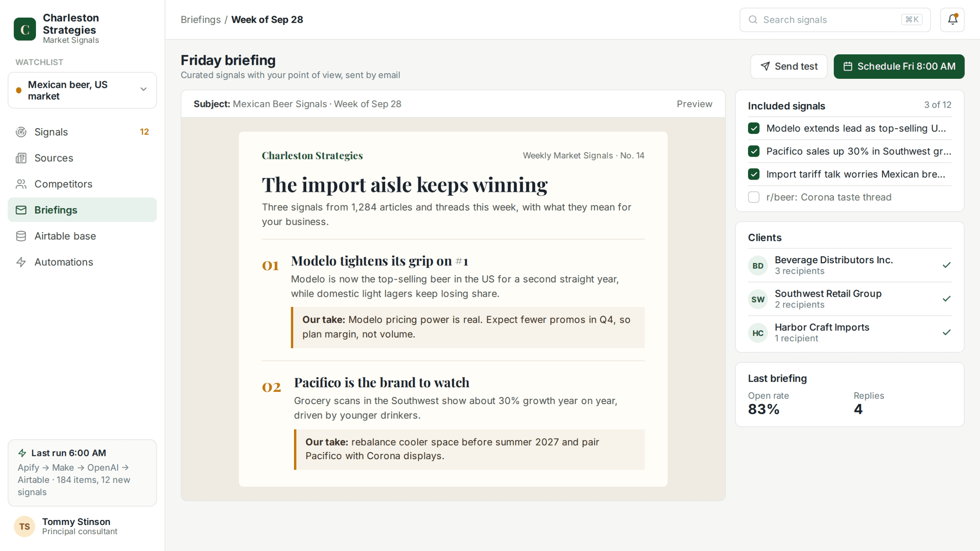The width and height of the screenshot is (980, 551).
Task: Click the Sources newspaper icon
Action: 21,158
